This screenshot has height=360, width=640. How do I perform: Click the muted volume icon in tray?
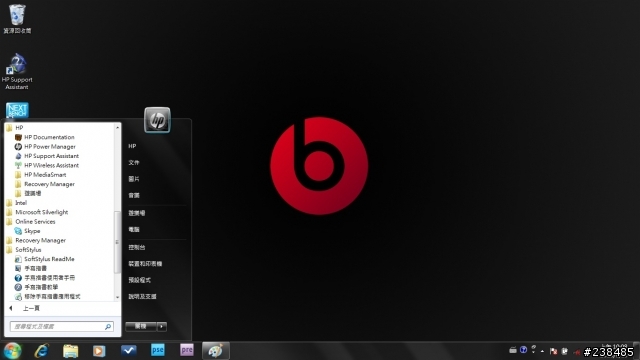(x=576, y=351)
